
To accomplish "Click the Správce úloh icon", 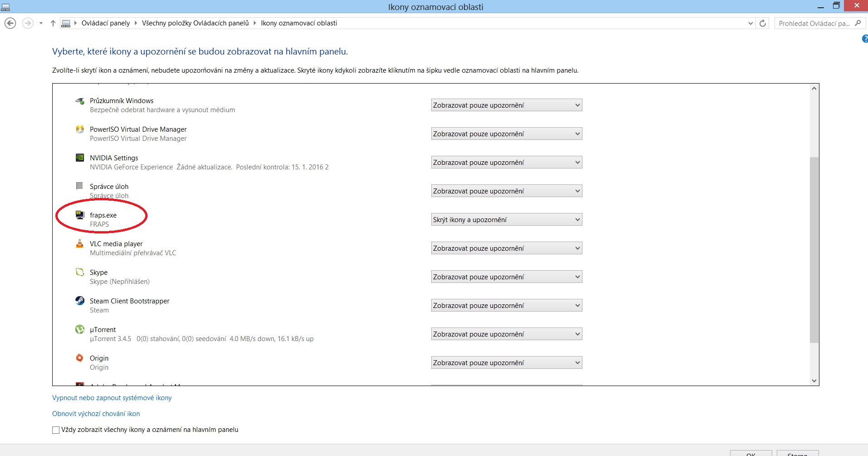I will pos(79,186).
